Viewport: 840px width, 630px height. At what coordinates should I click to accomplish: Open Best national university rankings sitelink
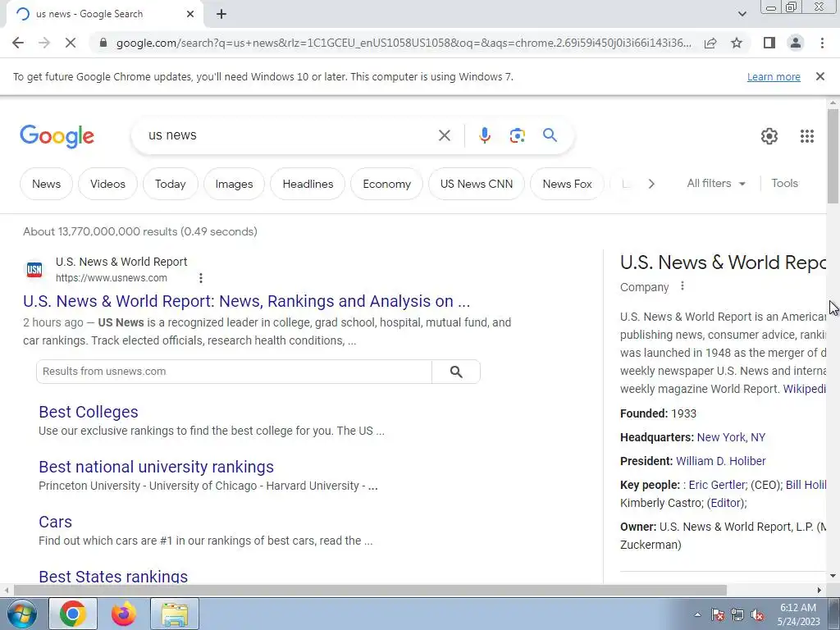coord(156,467)
